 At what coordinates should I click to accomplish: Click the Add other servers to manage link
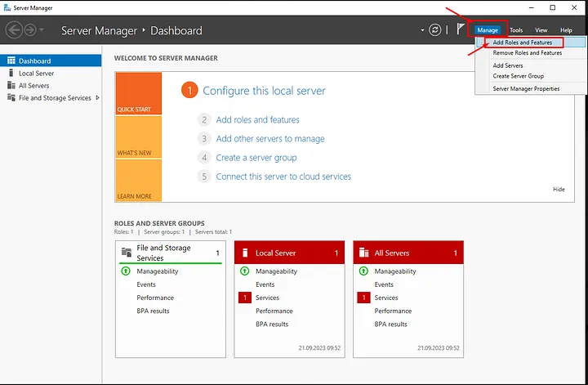[270, 139]
